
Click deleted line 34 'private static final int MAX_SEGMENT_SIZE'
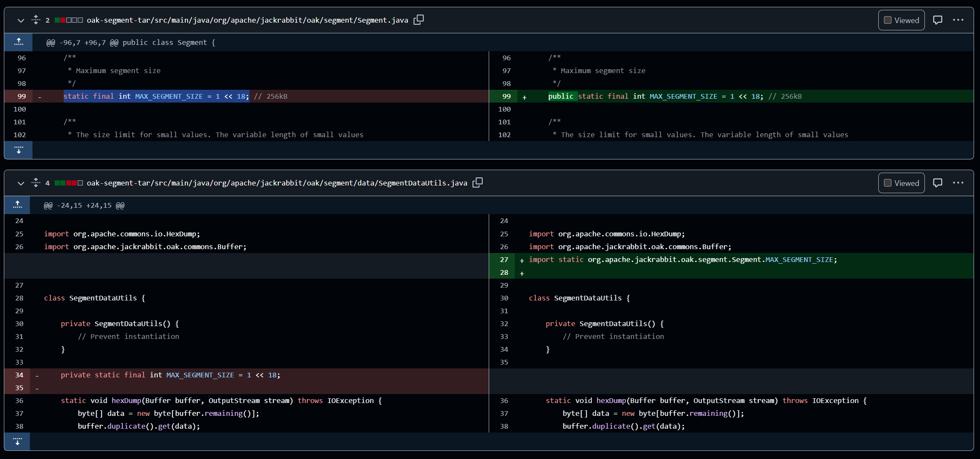point(170,375)
